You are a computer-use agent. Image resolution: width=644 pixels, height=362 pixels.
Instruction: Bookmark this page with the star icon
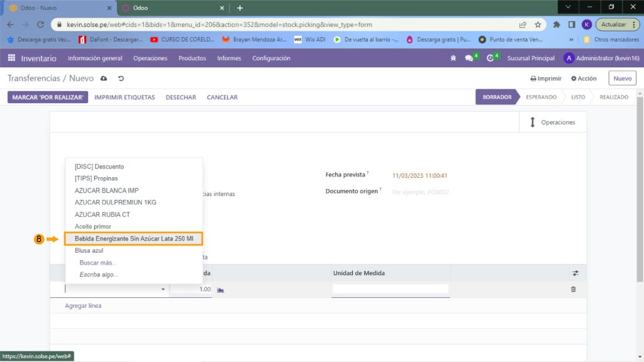538,25
